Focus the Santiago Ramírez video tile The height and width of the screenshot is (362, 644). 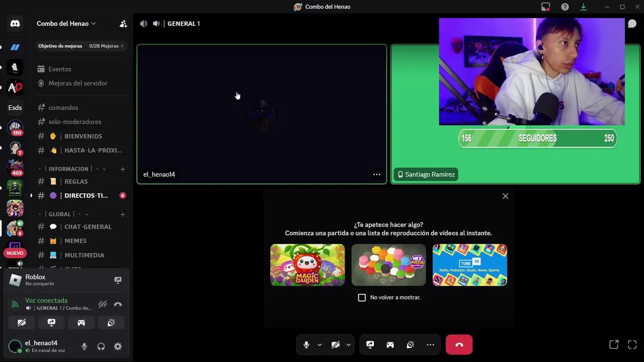516,114
